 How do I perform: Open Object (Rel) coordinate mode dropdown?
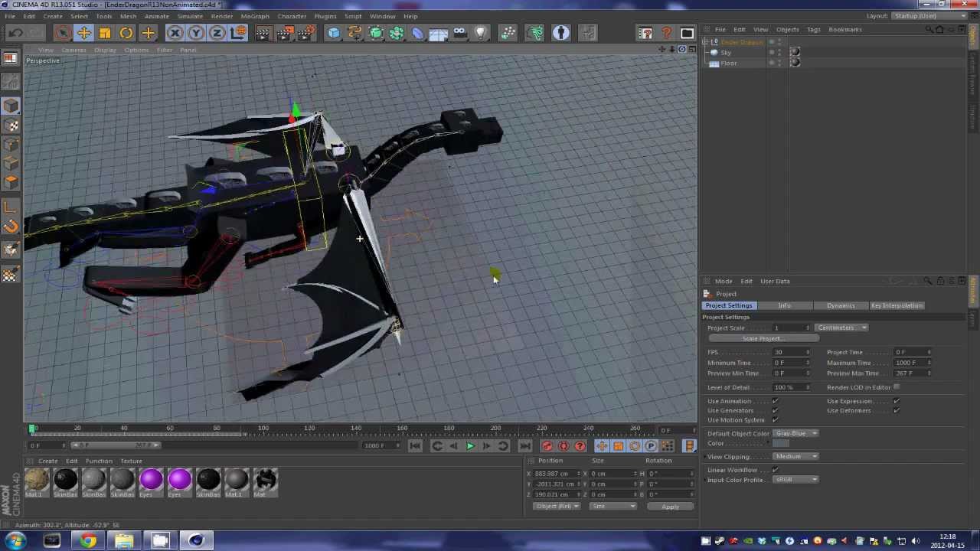pos(557,507)
